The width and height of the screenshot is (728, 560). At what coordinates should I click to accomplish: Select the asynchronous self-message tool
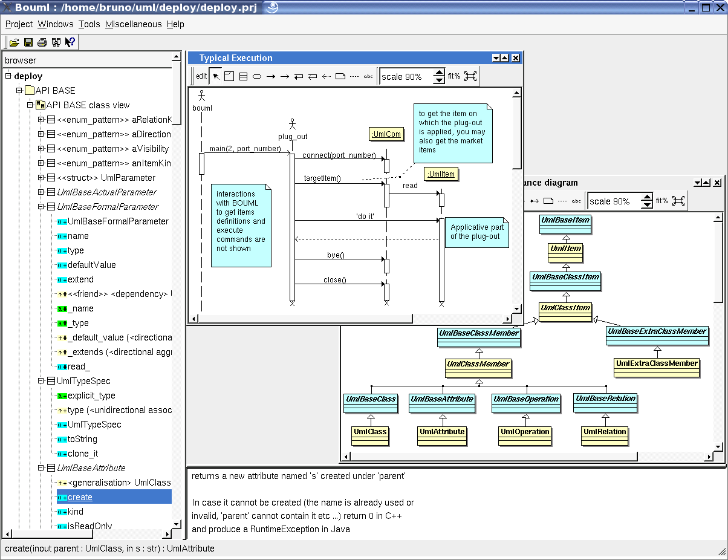pyautogui.click(x=313, y=77)
